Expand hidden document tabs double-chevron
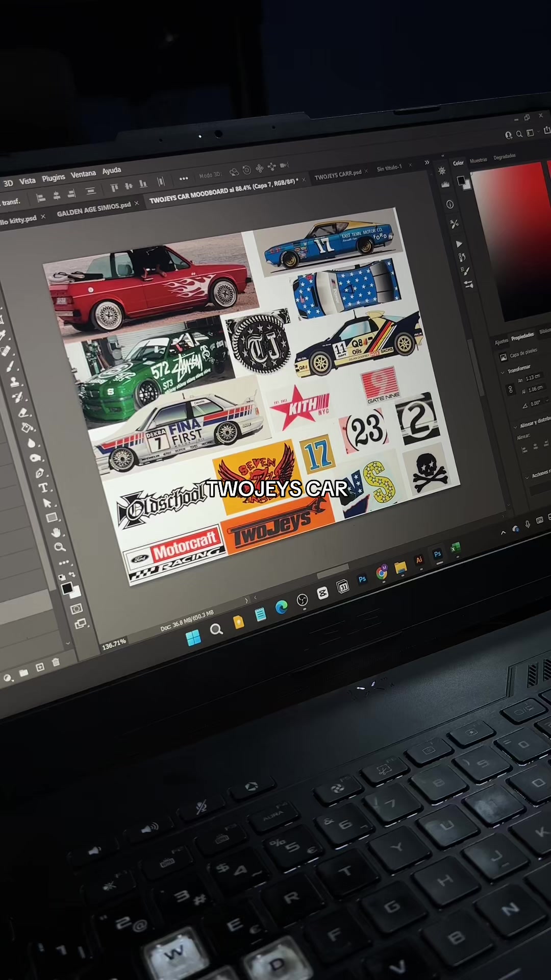Viewport: 551px width, 980px height. coord(427,162)
